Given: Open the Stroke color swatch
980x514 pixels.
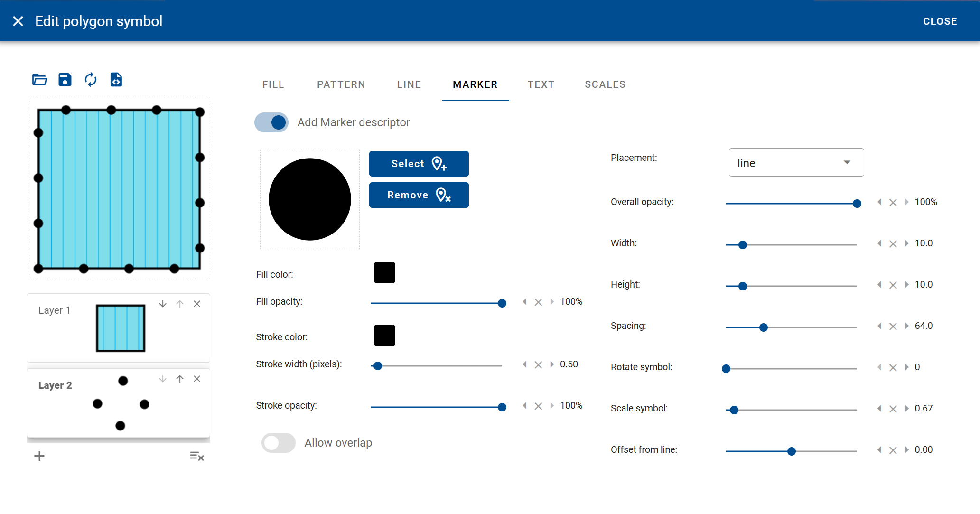Looking at the screenshot, I should (x=384, y=336).
